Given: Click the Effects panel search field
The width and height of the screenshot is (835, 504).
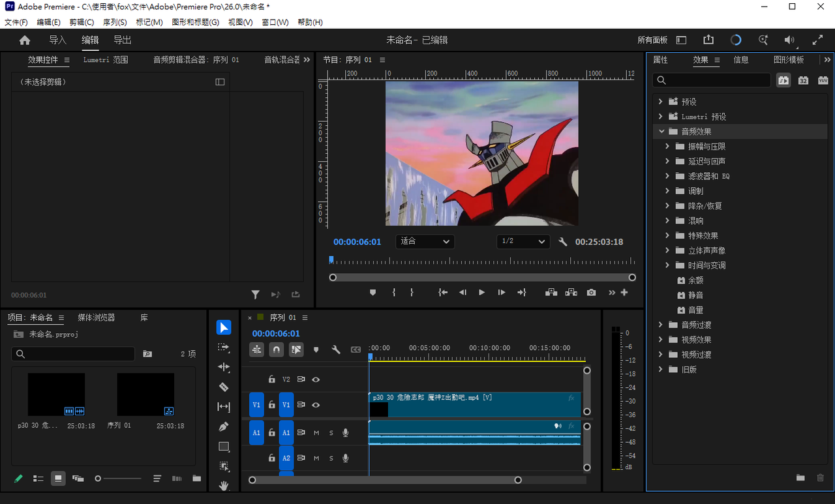Looking at the screenshot, I should 712,80.
